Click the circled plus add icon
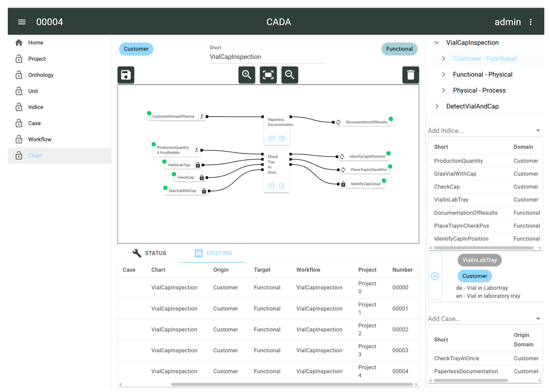Screen dimensions: 550x392 pos(435,276)
